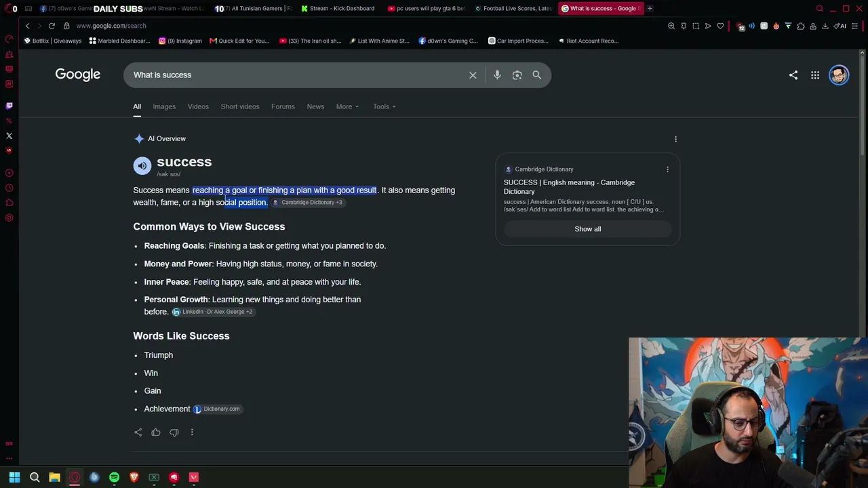Open sidebar settings gear icon
The image size is (868, 488).
pos(9,218)
